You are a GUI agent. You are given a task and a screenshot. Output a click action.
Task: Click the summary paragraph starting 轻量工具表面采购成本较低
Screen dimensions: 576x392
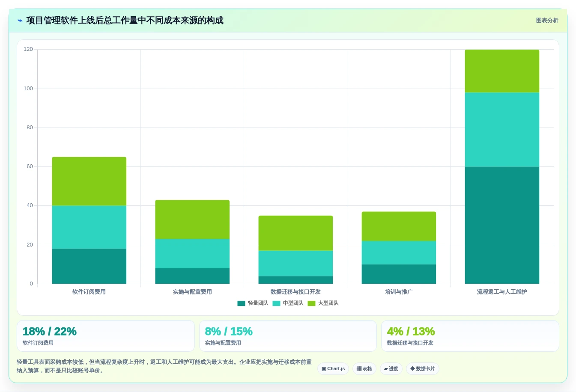[x=164, y=366]
